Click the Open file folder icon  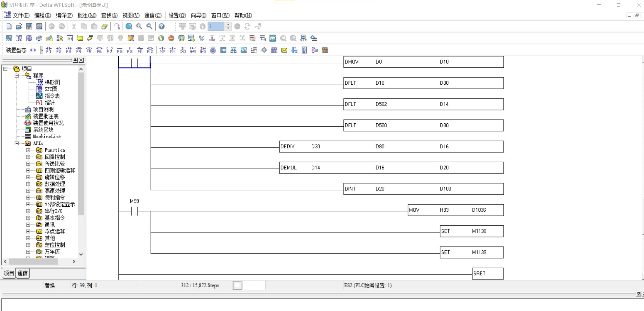pos(19,26)
